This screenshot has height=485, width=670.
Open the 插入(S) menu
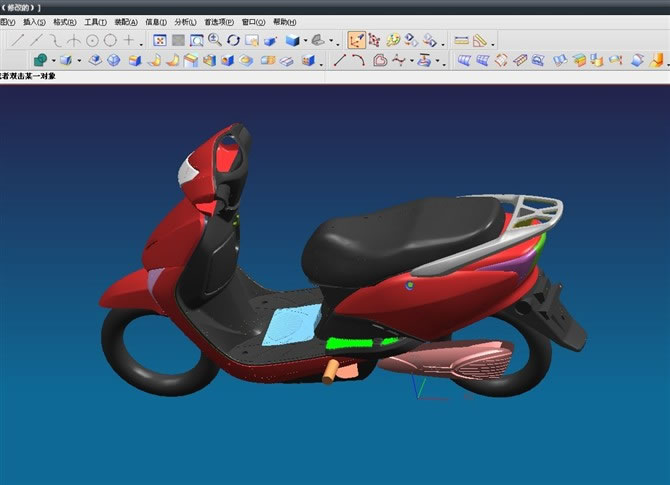[x=34, y=21]
